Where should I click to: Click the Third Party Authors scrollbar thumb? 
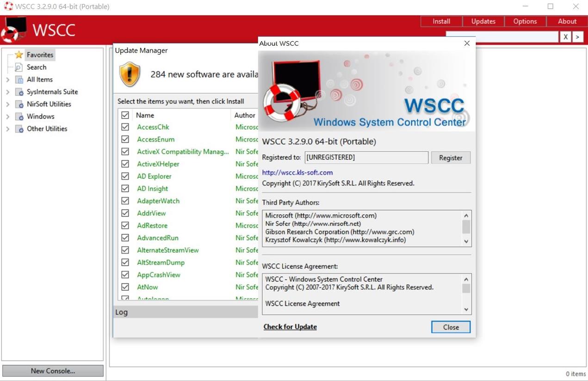466,227
